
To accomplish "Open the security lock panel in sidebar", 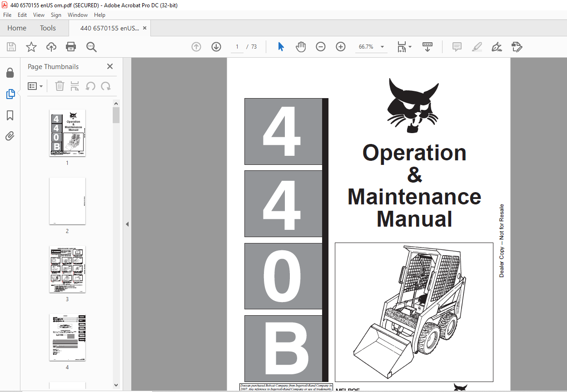I will [10, 73].
